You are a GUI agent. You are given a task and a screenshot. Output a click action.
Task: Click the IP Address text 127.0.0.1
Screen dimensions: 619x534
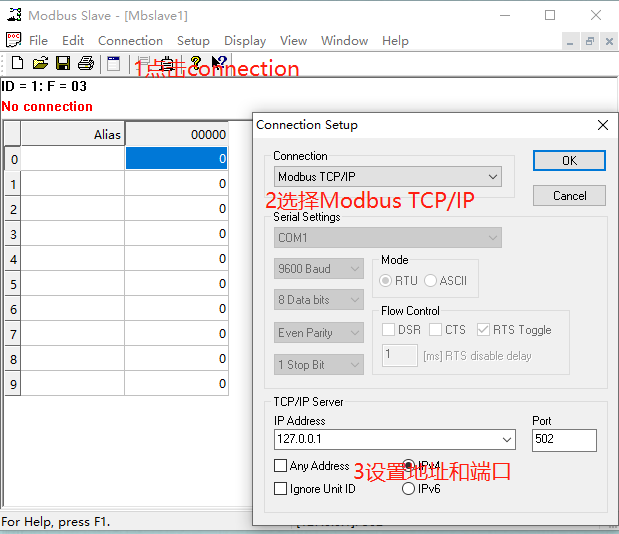(299, 439)
